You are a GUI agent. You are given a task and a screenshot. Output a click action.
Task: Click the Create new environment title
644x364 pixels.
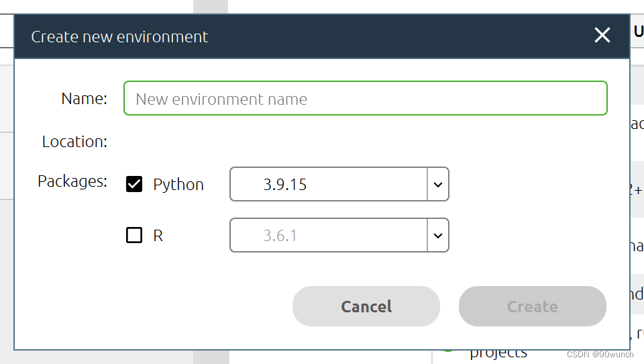[119, 37]
